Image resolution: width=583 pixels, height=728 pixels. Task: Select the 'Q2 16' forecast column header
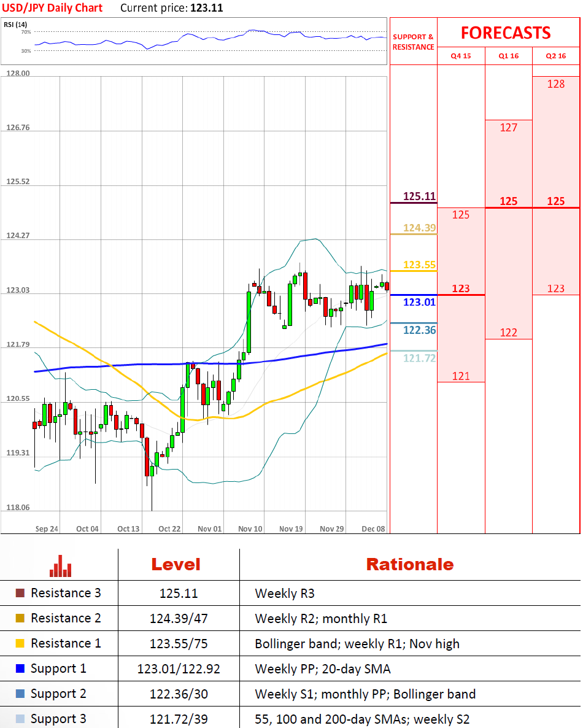pyautogui.click(x=555, y=56)
